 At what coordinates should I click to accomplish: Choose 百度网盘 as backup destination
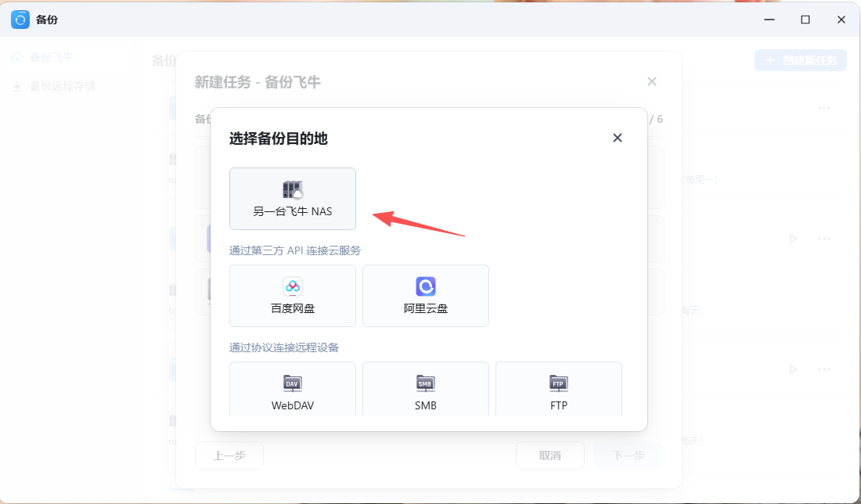coord(293,296)
